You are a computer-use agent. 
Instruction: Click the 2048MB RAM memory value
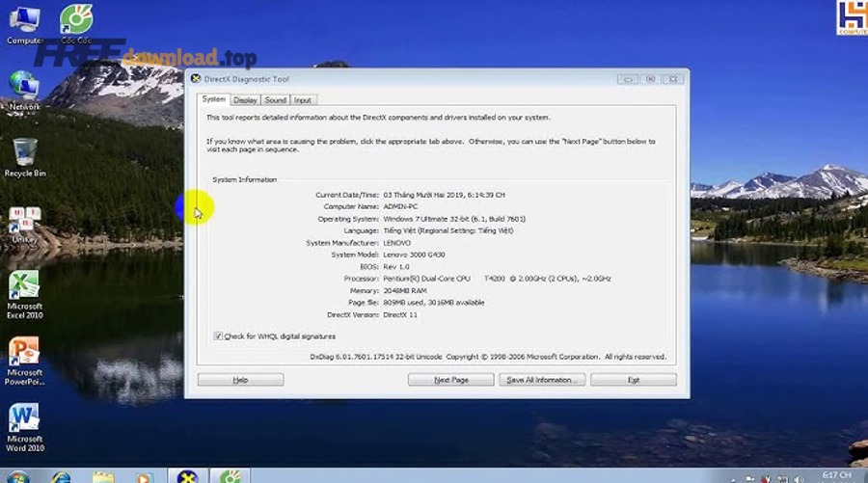click(x=405, y=290)
